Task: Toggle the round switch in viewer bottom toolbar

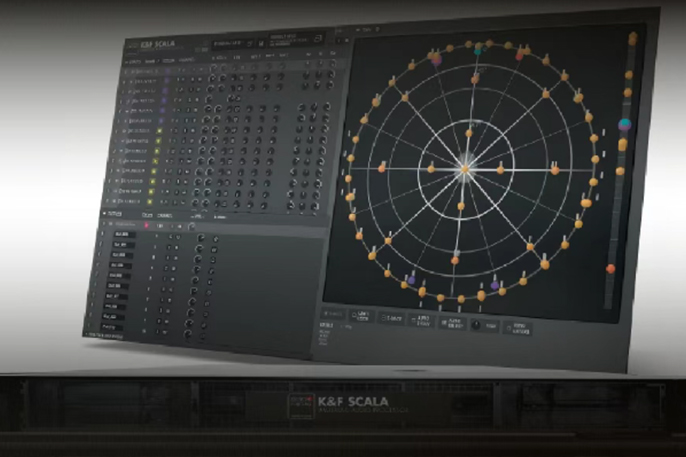Action: point(474,325)
